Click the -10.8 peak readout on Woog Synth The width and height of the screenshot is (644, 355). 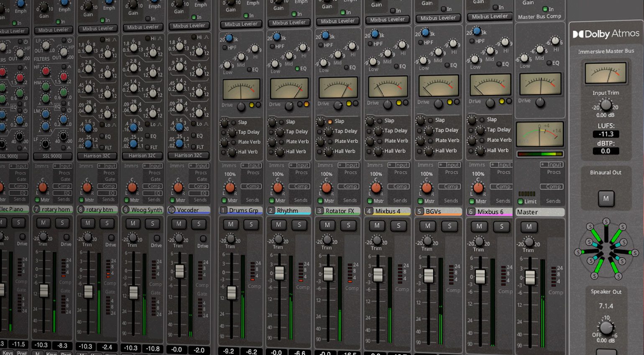pos(152,348)
